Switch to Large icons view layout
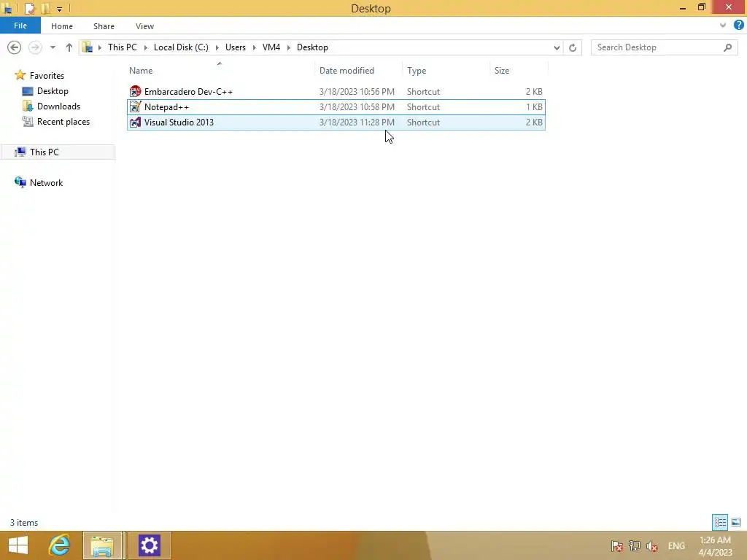The height and width of the screenshot is (560, 747). pos(736,522)
